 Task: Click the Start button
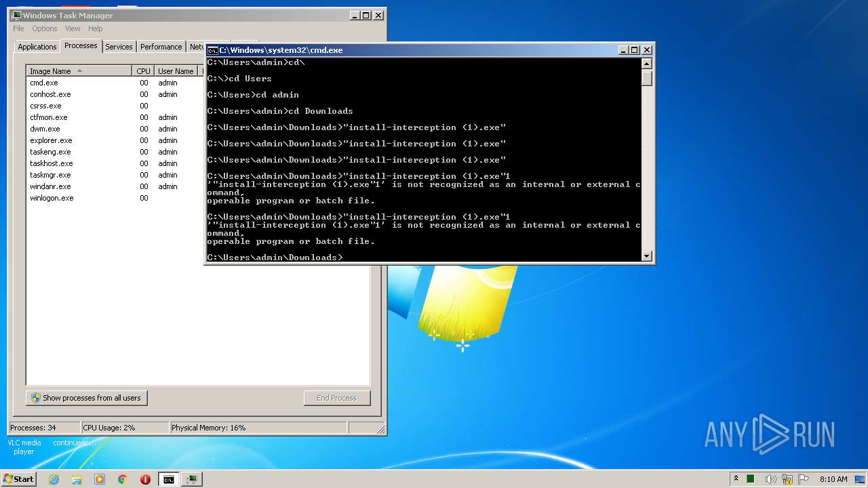tap(19, 479)
